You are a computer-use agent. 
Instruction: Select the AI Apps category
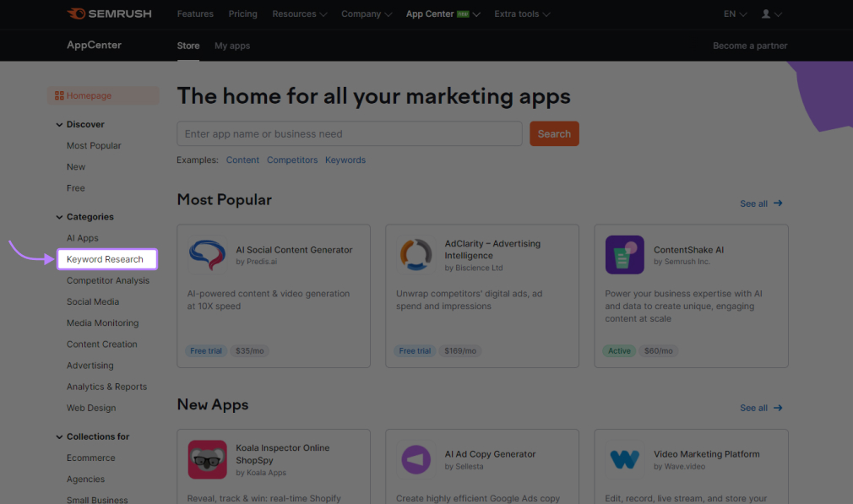coord(83,238)
